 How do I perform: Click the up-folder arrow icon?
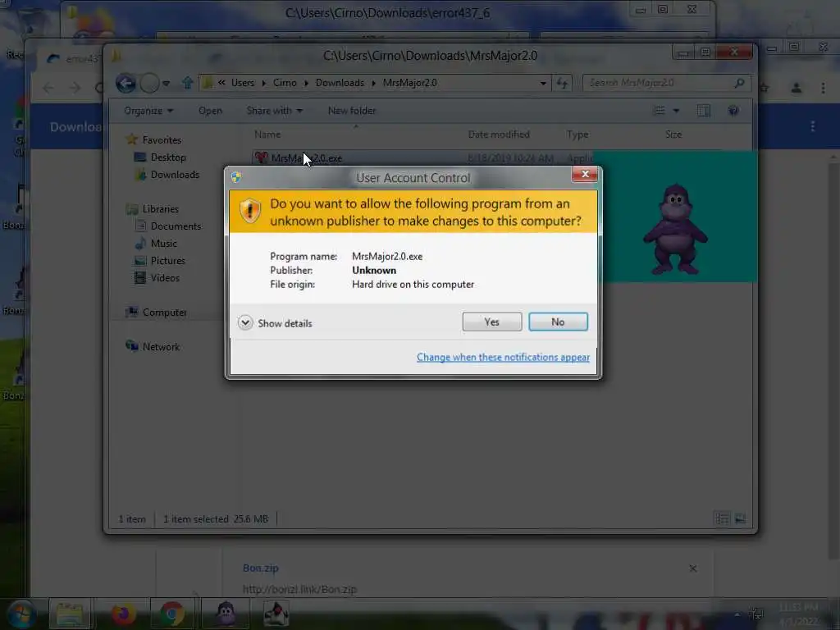(187, 83)
